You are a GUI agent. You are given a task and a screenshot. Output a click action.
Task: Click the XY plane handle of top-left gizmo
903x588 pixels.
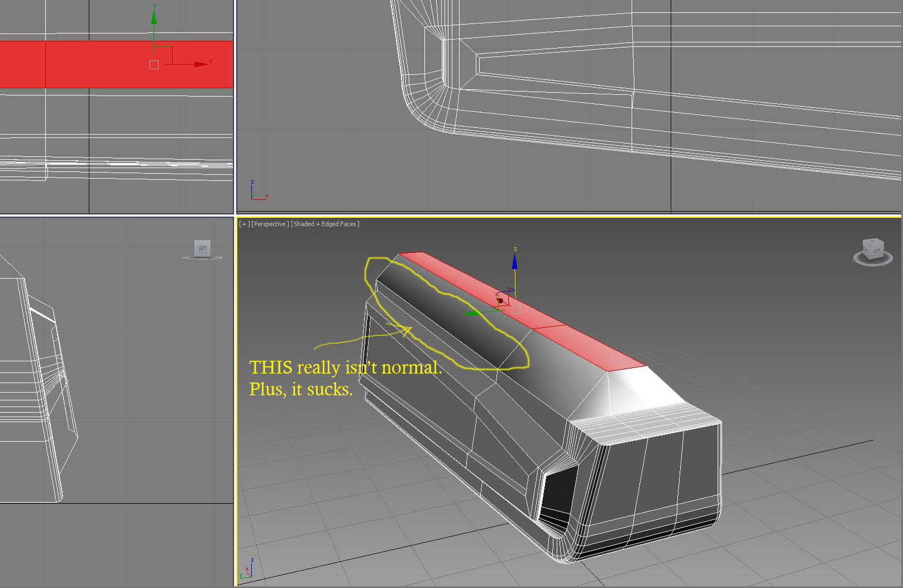(x=163, y=55)
